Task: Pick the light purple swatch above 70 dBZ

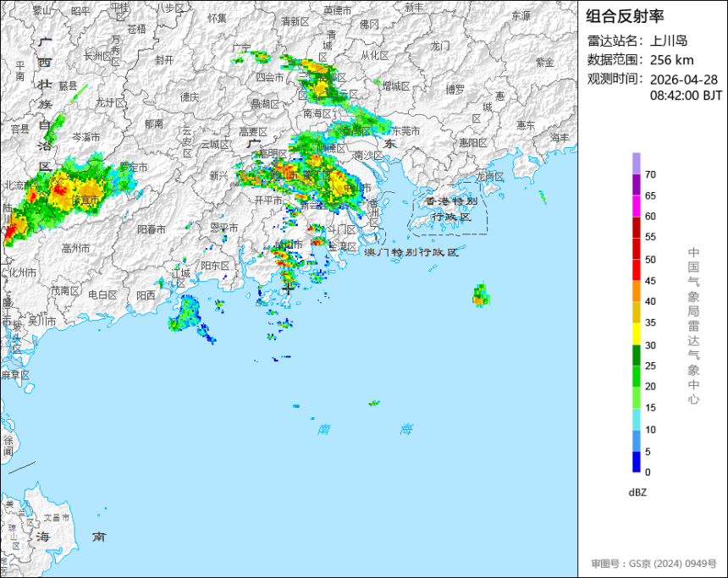Action: point(636,163)
